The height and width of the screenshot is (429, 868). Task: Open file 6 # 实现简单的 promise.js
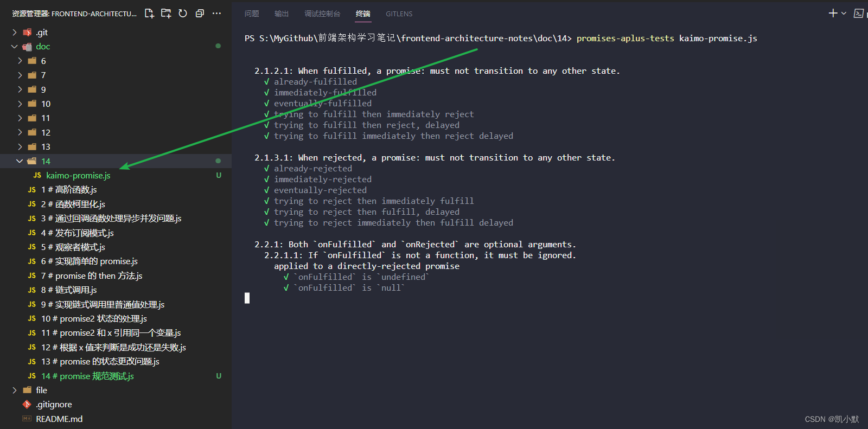pos(90,261)
